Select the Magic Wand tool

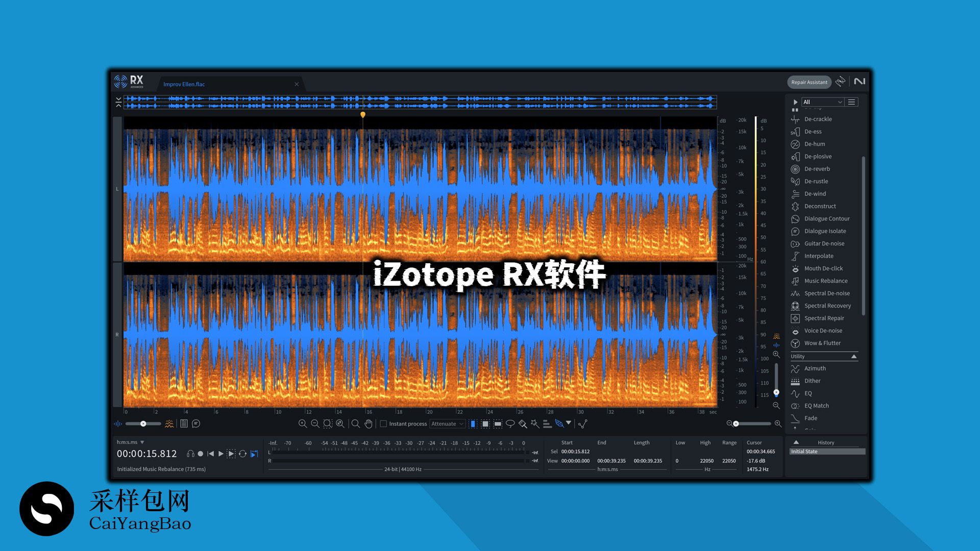click(534, 424)
